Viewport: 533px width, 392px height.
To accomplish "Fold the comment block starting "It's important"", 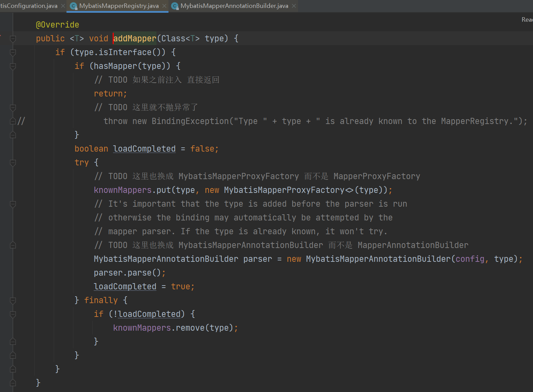I will coord(13,204).
